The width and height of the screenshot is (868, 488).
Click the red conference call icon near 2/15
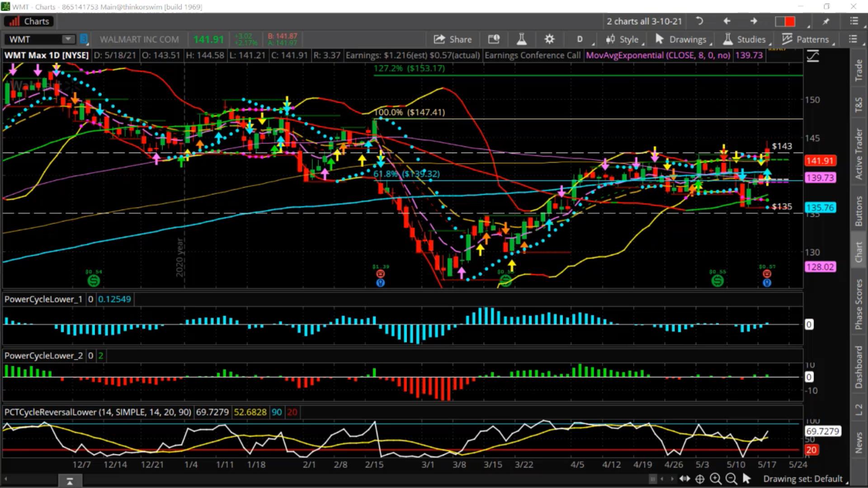click(x=380, y=274)
